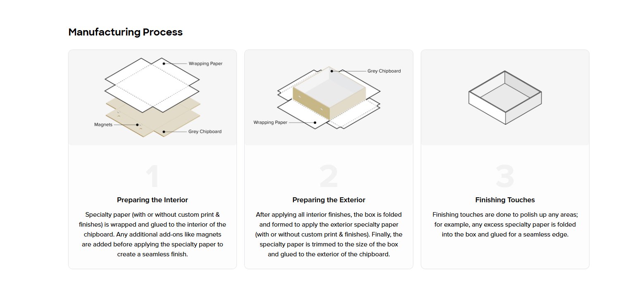Click the finished box illustration in step 3
The height and width of the screenshot is (291, 644).
[505, 97]
